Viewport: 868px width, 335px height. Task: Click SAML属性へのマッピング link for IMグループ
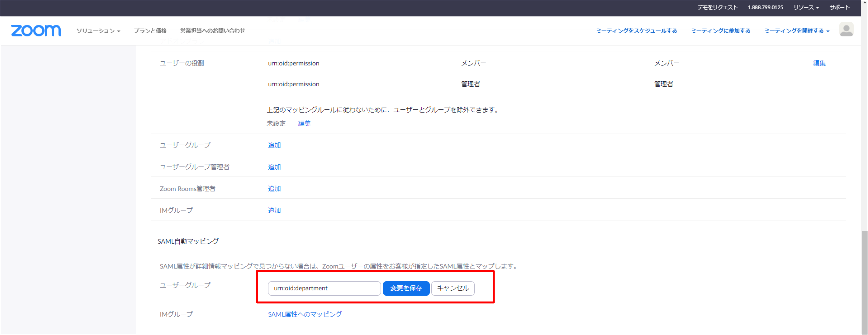[x=305, y=314]
